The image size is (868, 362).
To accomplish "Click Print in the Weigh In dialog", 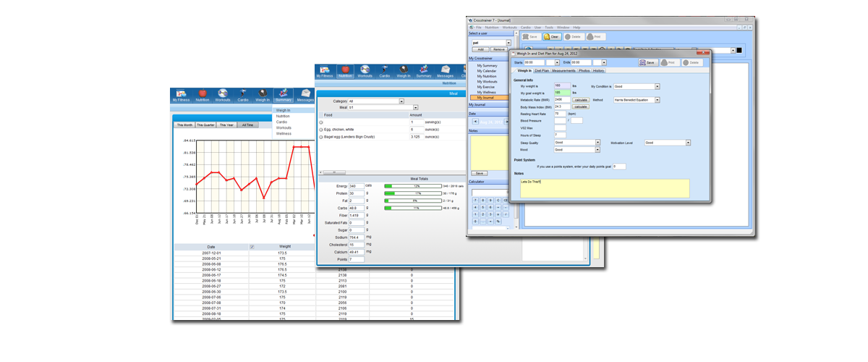I will [668, 63].
